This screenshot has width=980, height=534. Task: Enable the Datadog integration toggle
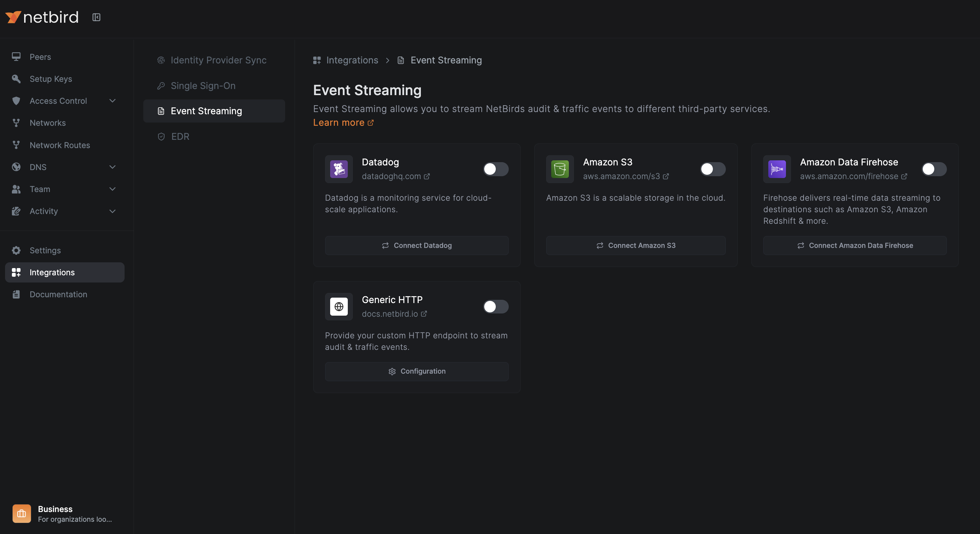(x=495, y=169)
